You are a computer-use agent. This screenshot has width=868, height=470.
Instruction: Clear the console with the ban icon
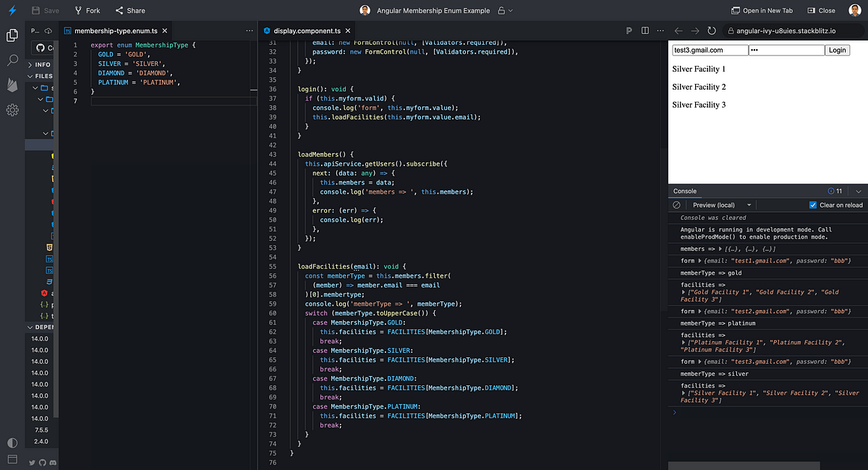(x=677, y=205)
